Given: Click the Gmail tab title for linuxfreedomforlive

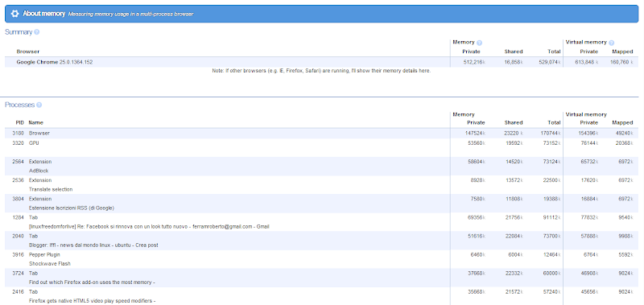Looking at the screenshot, I should 149,227.
